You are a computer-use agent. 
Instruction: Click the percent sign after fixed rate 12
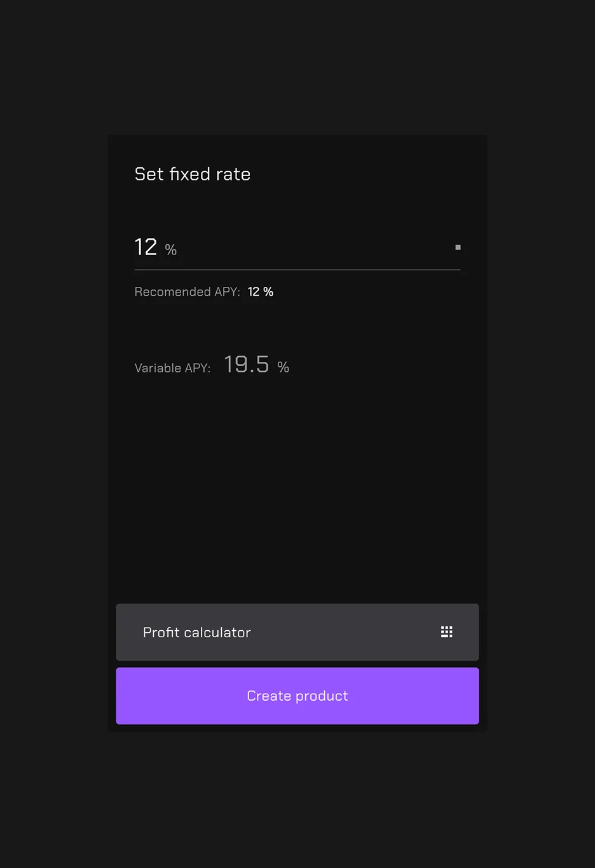[x=171, y=249]
